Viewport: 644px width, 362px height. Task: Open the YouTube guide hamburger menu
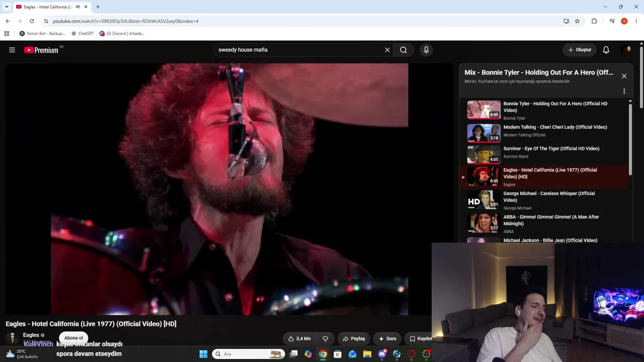[x=12, y=50]
